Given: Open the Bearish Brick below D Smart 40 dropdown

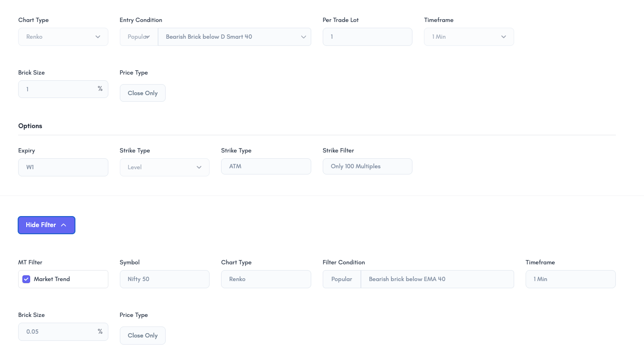Looking at the screenshot, I should point(234,37).
